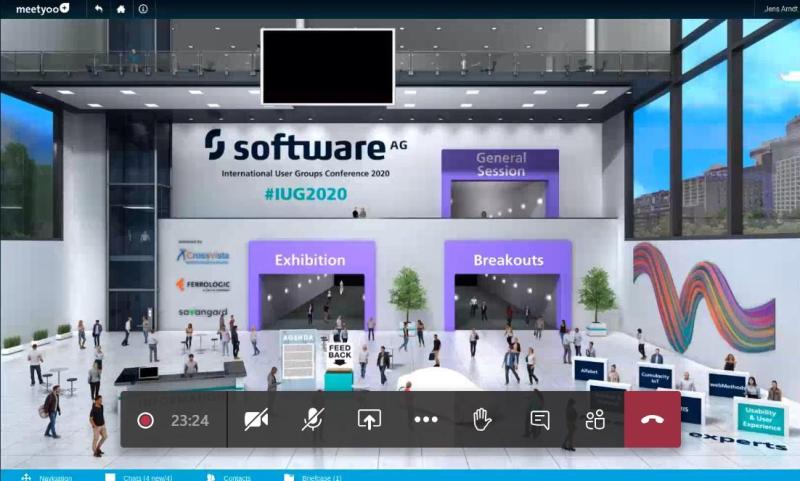The image size is (800, 481).
Task: Go back using the top bar arrow
Action: [x=98, y=9]
